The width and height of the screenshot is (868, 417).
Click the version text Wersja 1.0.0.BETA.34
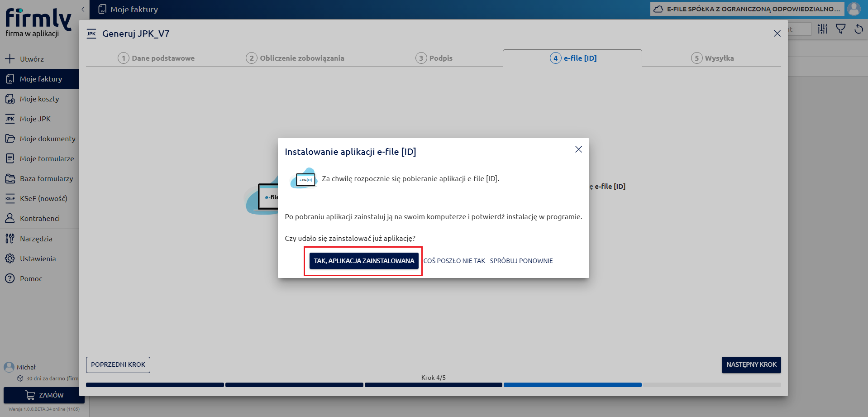pos(44,409)
